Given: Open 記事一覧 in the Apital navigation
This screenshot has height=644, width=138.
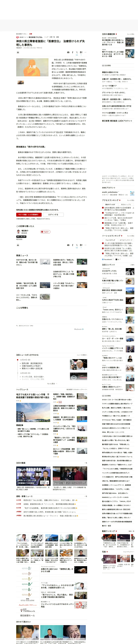Looking at the screenshot, I should click(x=52, y=37).
